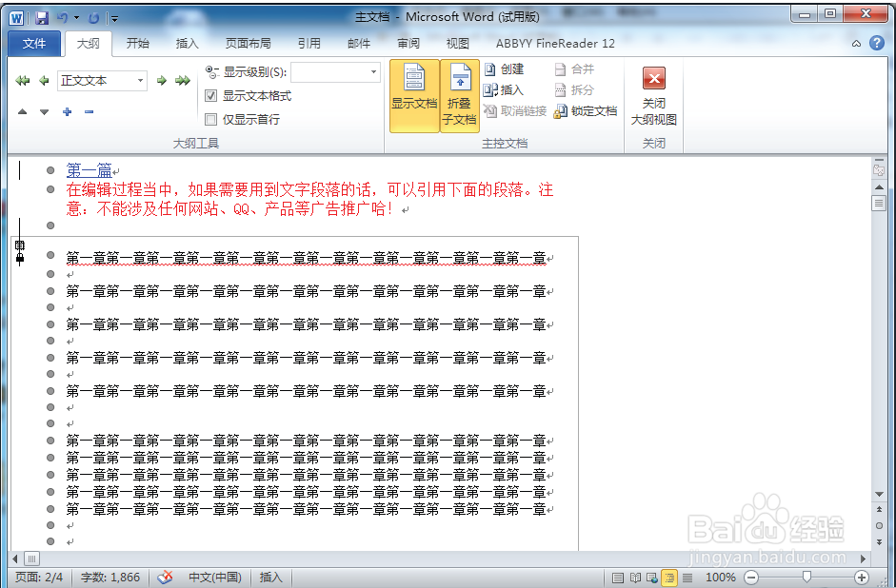
Task: Switch to the 审阅 tab
Action: point(408,44)
